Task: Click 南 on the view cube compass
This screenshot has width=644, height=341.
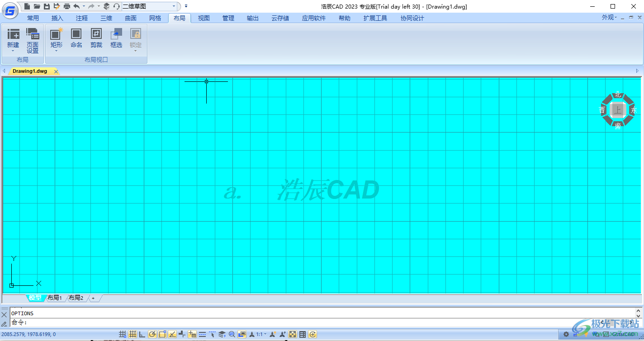Action: pos(618,126)
